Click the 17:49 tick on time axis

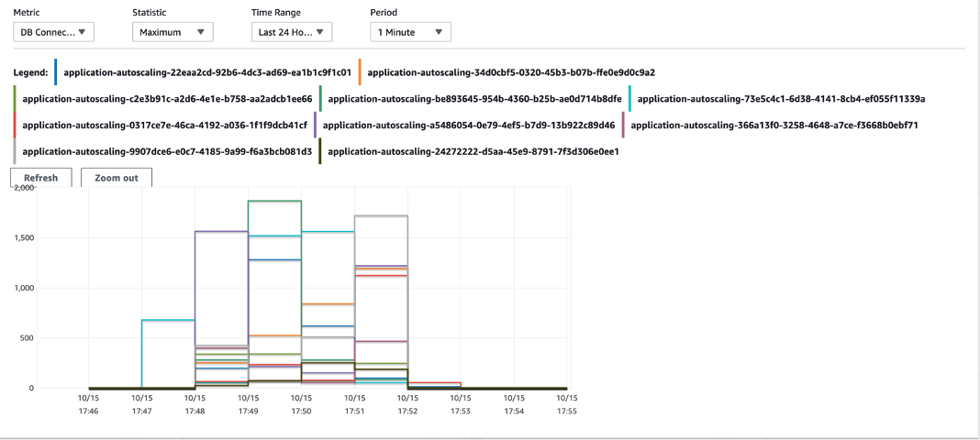pyautogui.click(x=248, y=404)
